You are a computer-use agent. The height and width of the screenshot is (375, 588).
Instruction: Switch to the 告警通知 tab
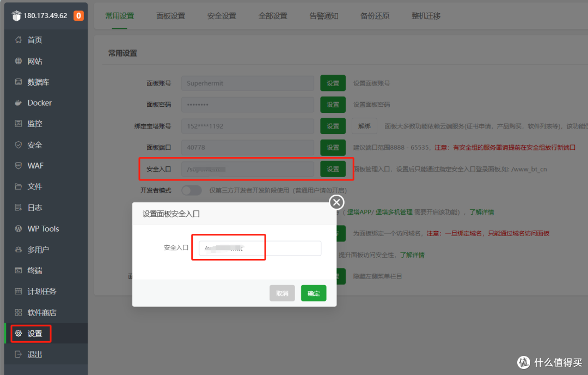coord(323,16)
